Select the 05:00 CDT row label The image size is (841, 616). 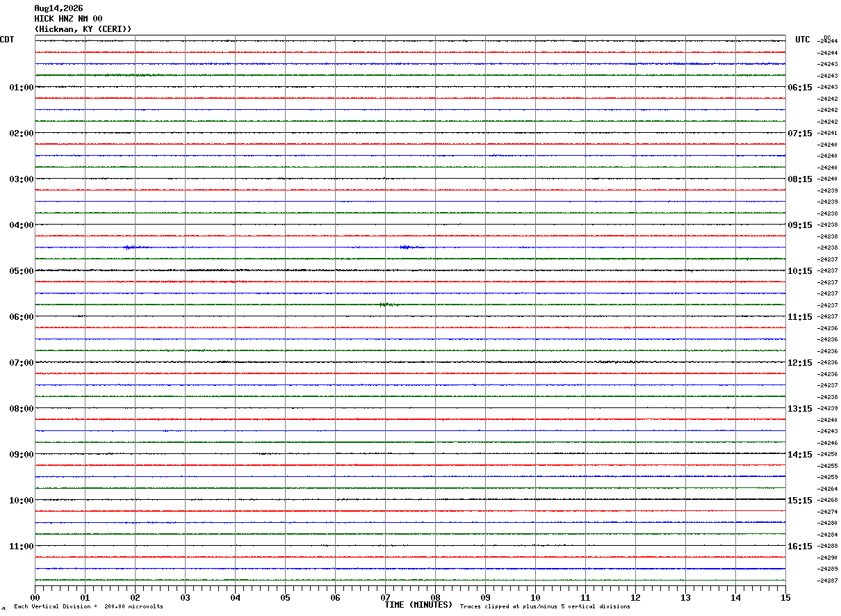click(x=22, y=271)
